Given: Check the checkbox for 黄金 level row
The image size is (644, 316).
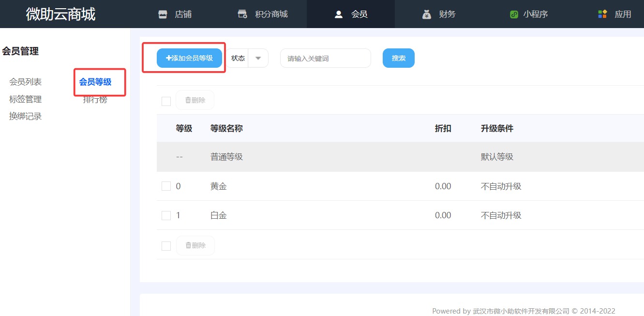Looking at the screenshot, I should (166, 186).
